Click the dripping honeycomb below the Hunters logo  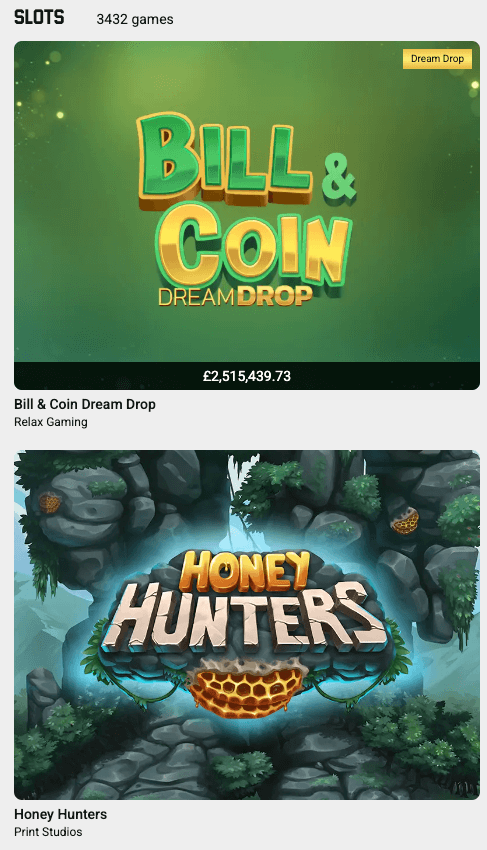pyautogui.click(x=245, y=687)
